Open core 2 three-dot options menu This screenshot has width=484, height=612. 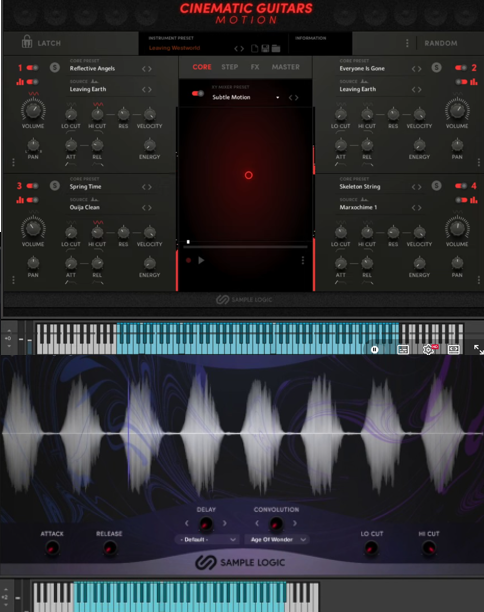point(479,162)
